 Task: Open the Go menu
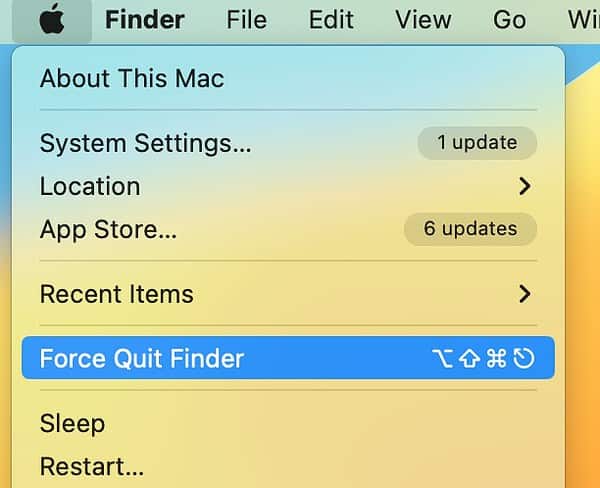click(x=509, y=20)
